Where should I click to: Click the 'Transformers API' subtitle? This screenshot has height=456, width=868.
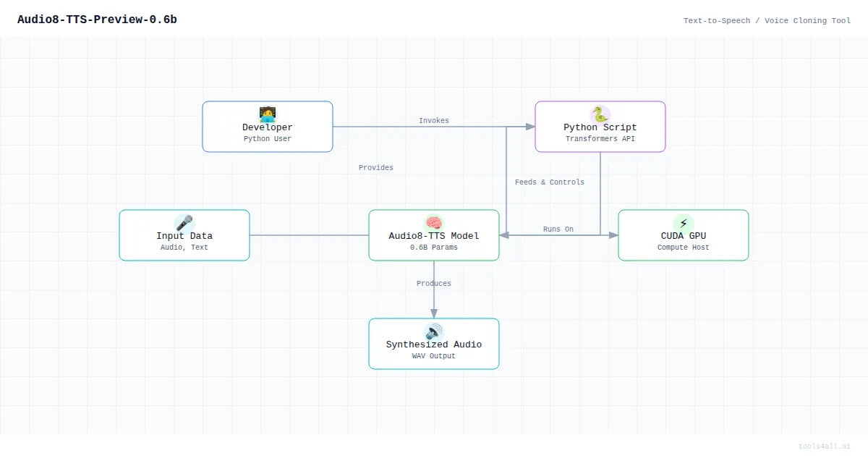click(600, 139)
